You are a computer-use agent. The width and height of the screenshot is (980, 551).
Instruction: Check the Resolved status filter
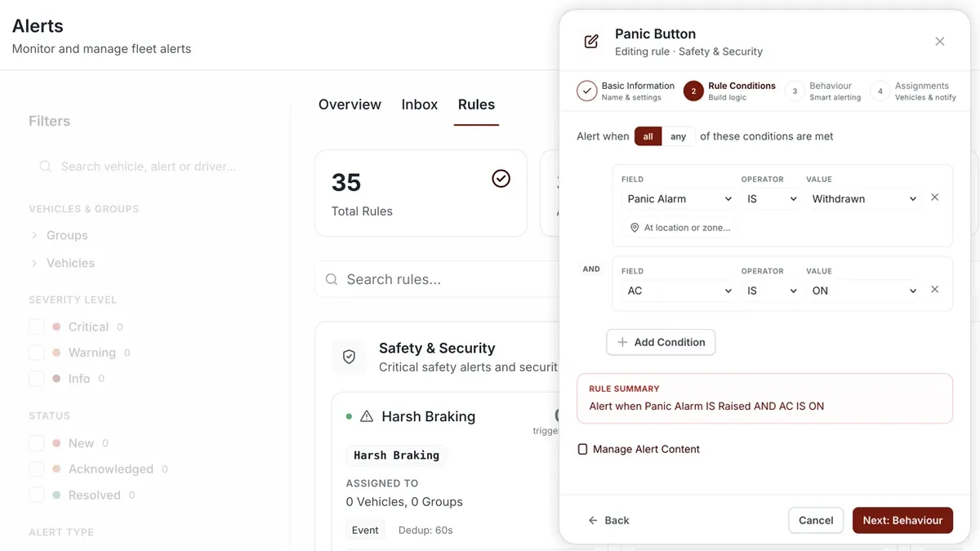(x=37, y=495)
